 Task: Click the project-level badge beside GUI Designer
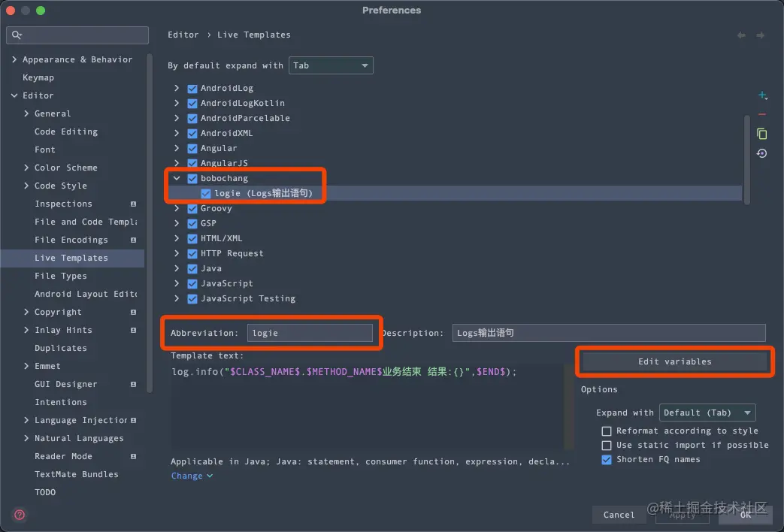(134, 384)
